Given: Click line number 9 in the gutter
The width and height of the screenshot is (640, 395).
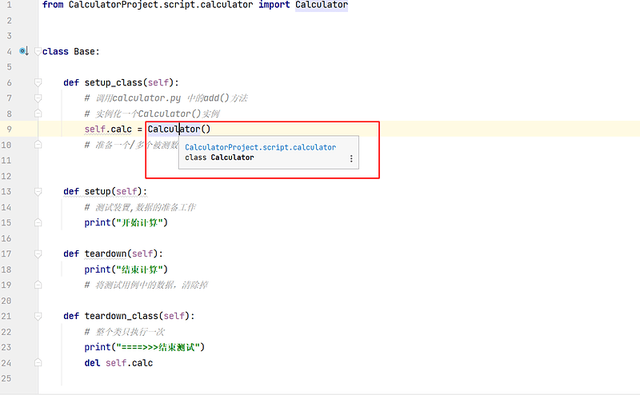Looking at the screenshot, I should [9, 129].
